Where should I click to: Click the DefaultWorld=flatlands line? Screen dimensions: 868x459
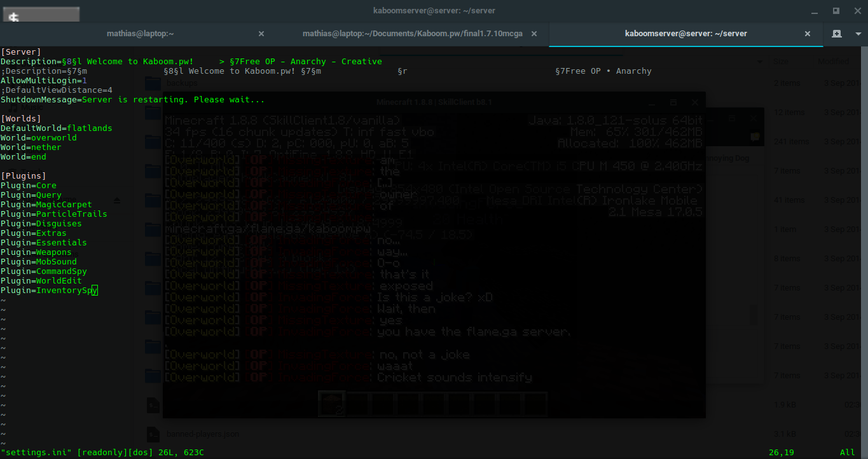point(57,128)
